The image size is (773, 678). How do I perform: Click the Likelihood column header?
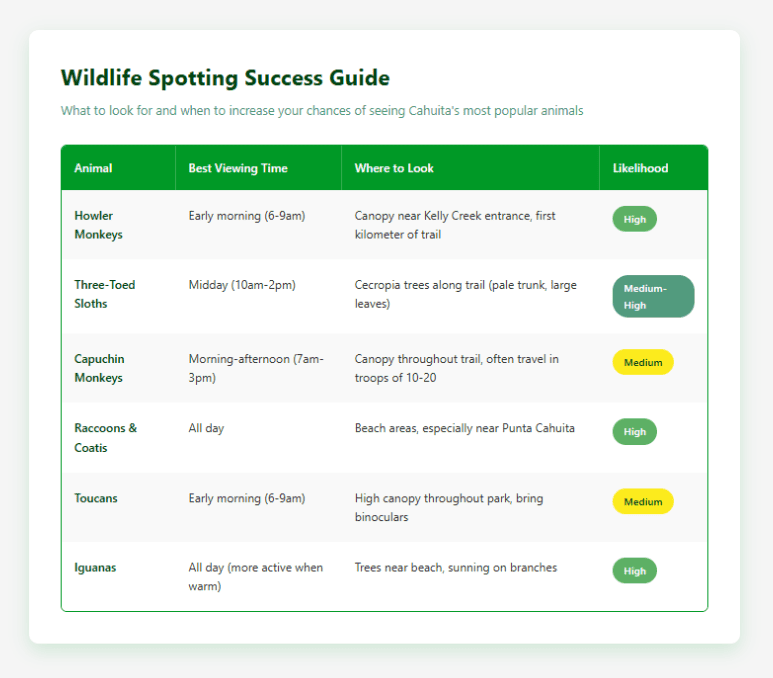tap(640, 168)
